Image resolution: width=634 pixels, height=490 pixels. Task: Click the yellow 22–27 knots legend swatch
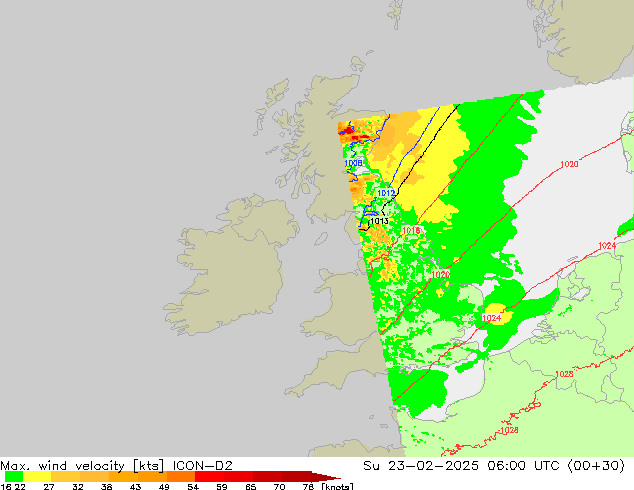pyautogui.click(x=37, y=477)
